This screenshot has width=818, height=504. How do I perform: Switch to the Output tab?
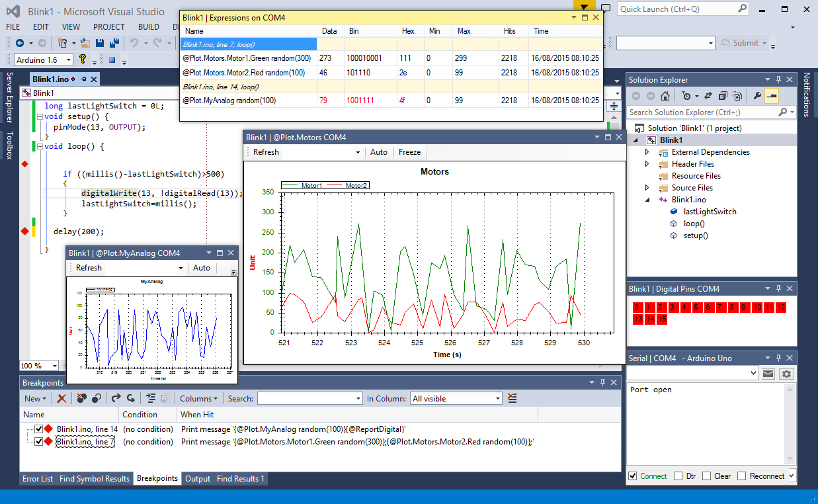tap(198, 479)
